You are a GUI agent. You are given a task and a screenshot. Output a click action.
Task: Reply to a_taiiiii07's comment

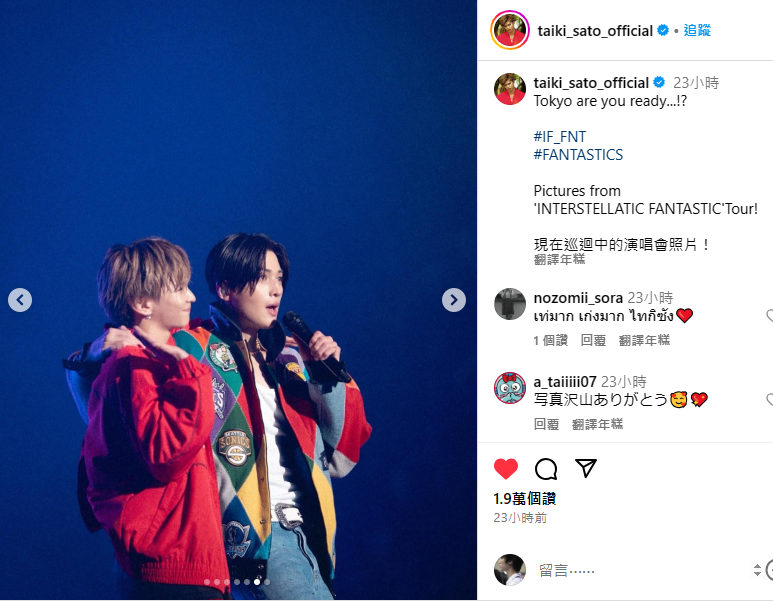546,424
